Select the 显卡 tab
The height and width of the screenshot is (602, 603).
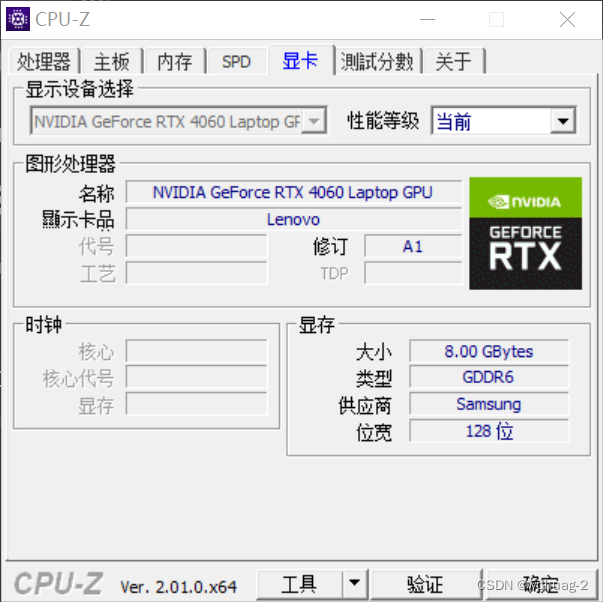point(300,60)
